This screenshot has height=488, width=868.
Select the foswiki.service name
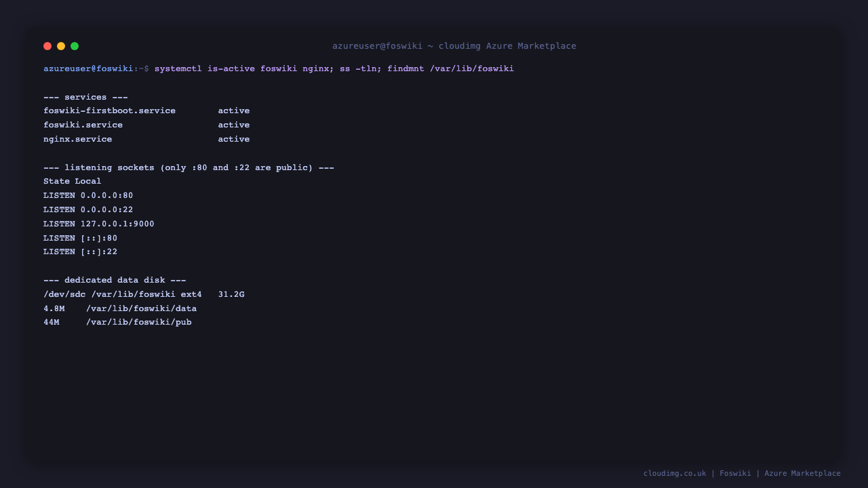83,125
